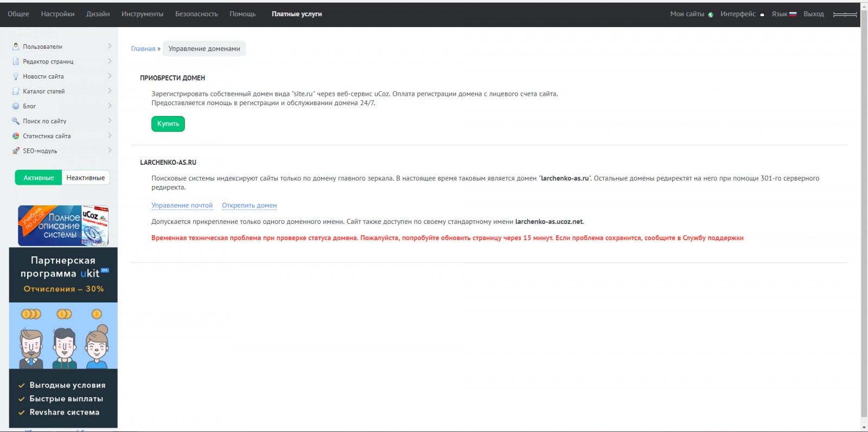
Task: Click the Каталог статей icon
Action: click(x=16, y=91)
